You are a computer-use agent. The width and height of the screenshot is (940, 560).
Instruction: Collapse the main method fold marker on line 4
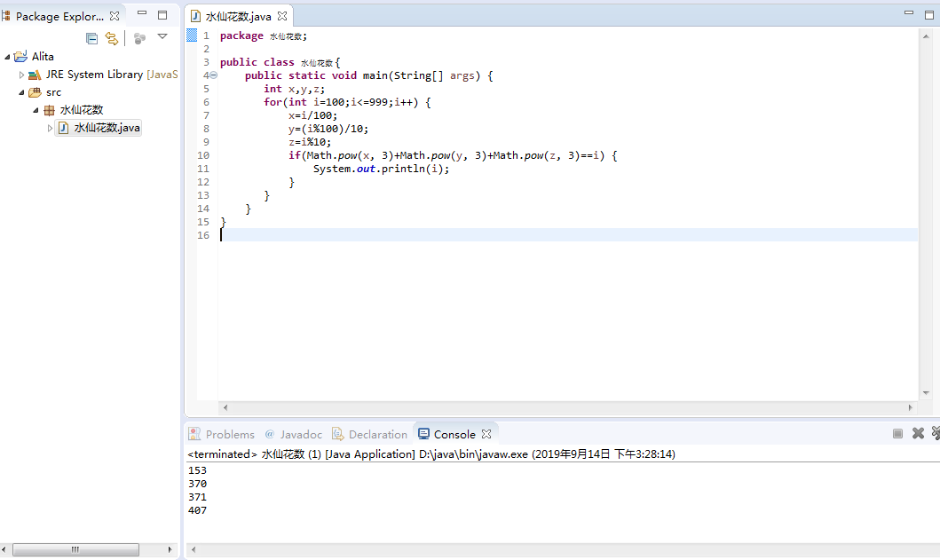coord(213,75)
